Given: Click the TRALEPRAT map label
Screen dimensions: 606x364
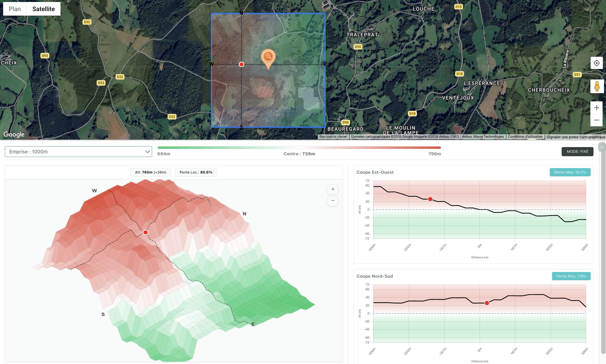Looking at the screenshot, I should pos(362,35).
